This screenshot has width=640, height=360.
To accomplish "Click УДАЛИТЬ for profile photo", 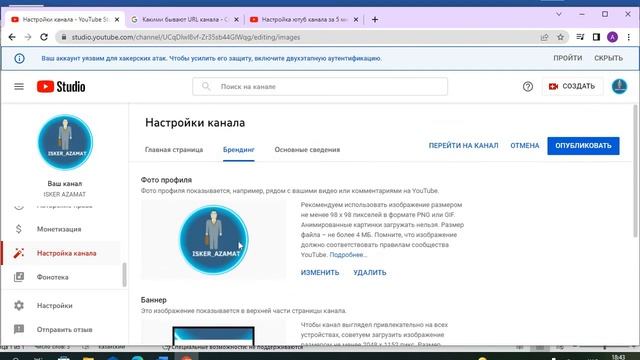I will point(370,273).
